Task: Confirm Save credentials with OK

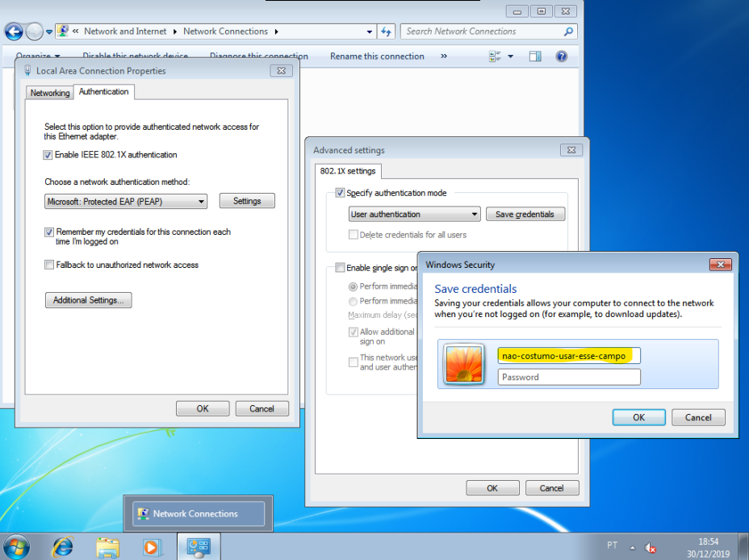Action: pos(638,417)
